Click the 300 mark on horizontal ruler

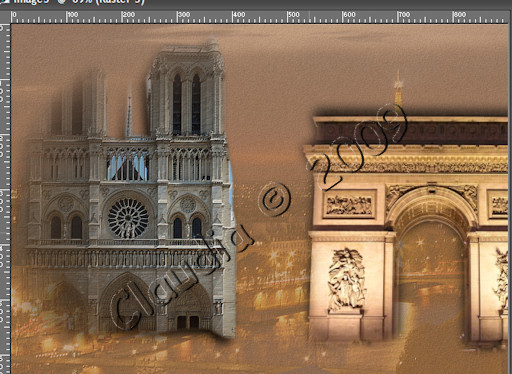184,15
